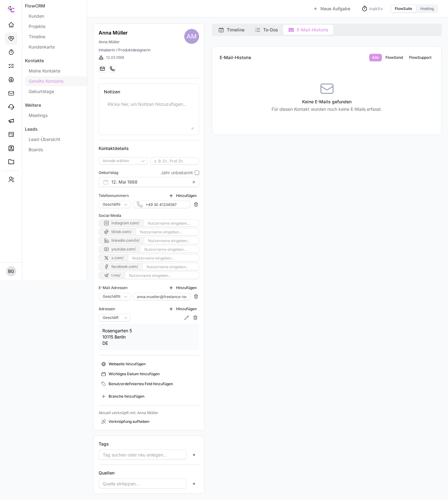Screen dimensions: 448x500
Task: Open the ID badge icon in the sidebar
Action: (11, 148)
